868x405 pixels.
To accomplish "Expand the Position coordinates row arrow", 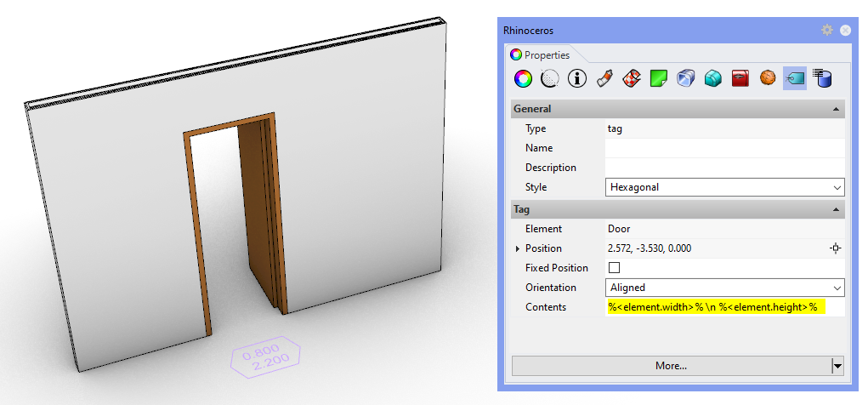I will [x=518, y=248].
